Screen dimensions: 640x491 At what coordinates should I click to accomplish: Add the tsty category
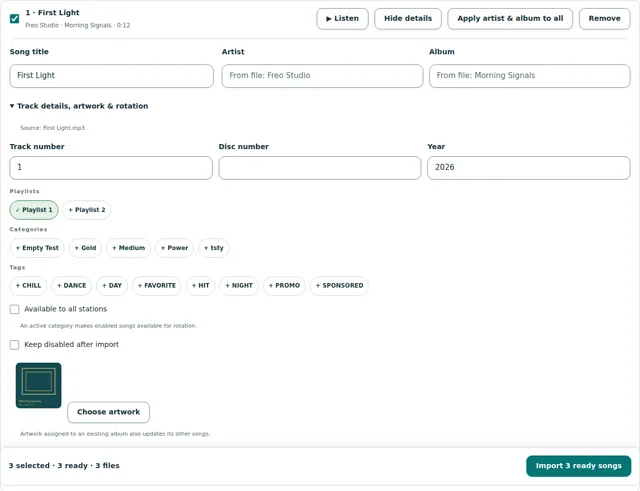tap(213, 248)
